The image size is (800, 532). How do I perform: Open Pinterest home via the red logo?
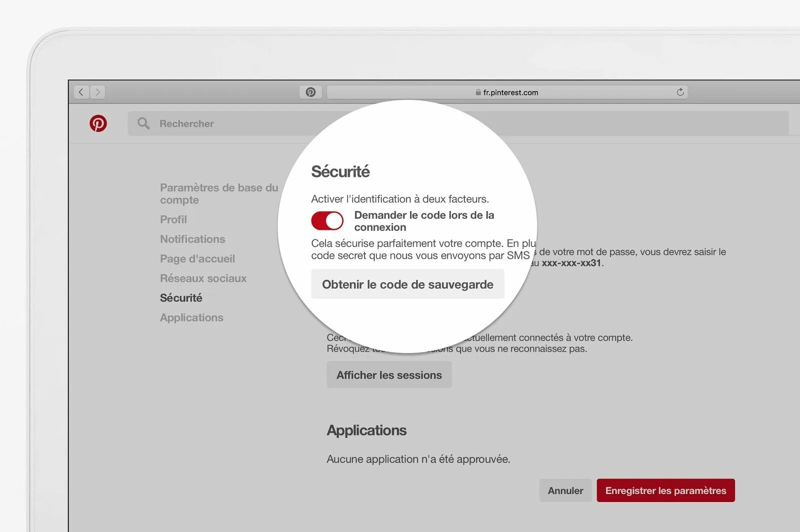pyautogui.click(x=98, y=123)
